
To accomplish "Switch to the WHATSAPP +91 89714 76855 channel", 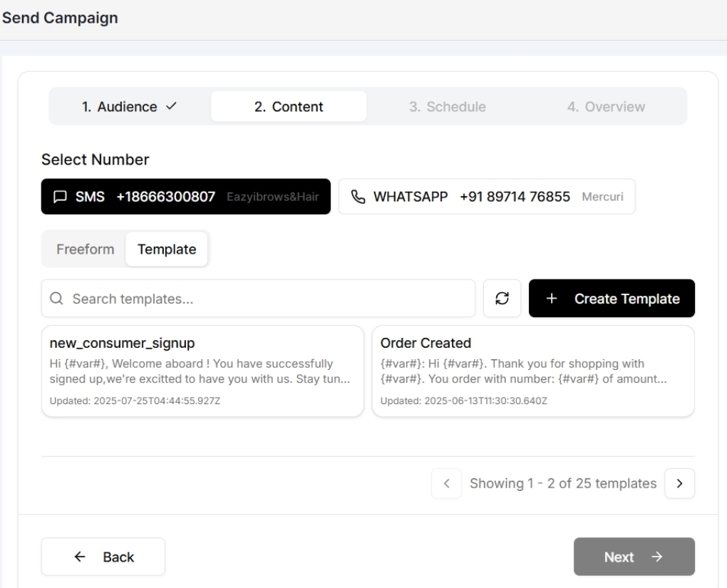I will coord(486,196).
